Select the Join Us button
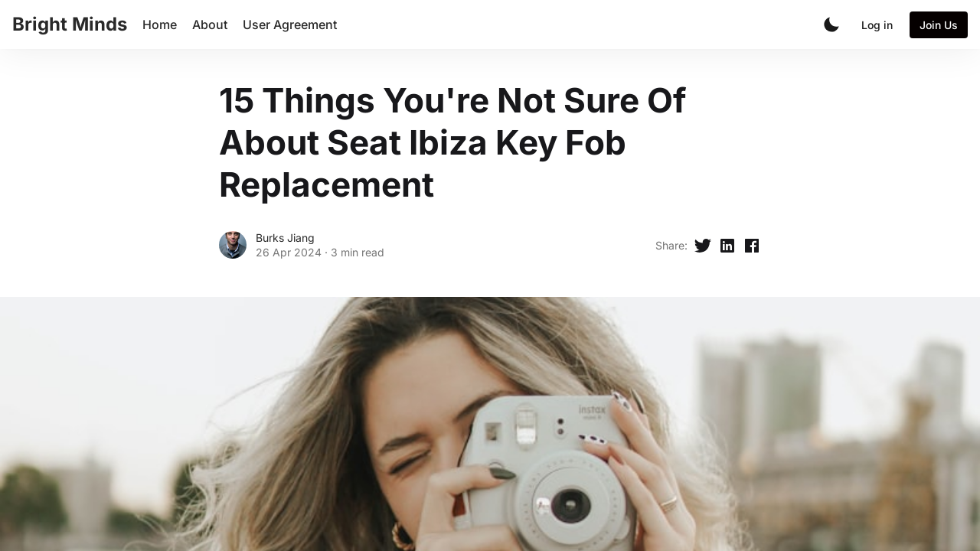Image resolution: width=980 pixels, height=551 pixels. coord(939,24)
